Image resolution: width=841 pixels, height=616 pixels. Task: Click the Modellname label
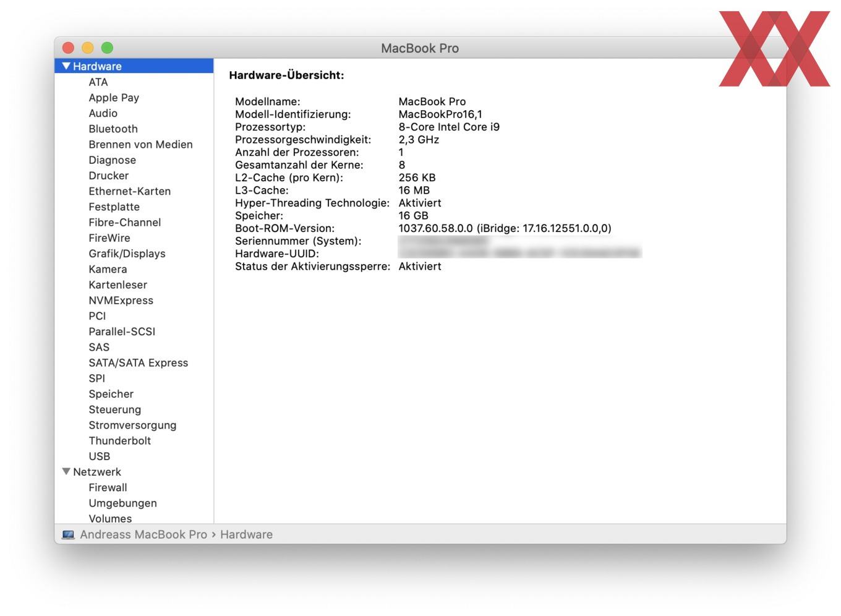(267, 101)
